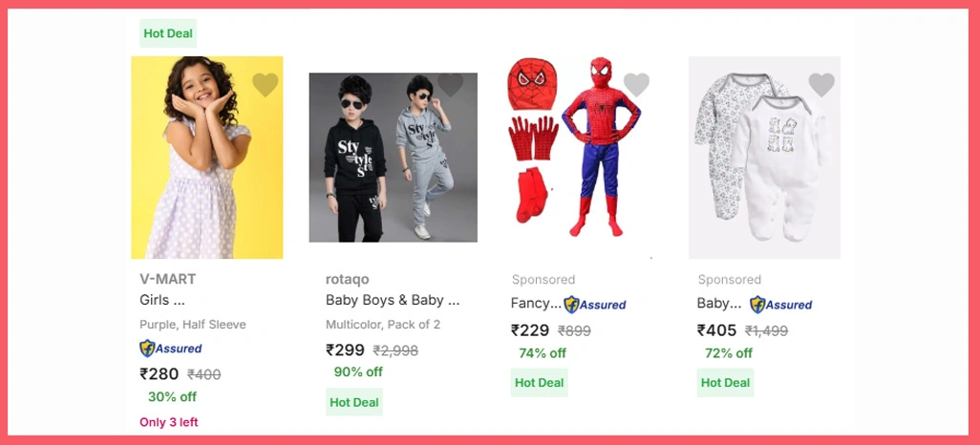Open the boys tracksuit product image
The height and width of the screenshot is (445, 980).
[393, 158]
